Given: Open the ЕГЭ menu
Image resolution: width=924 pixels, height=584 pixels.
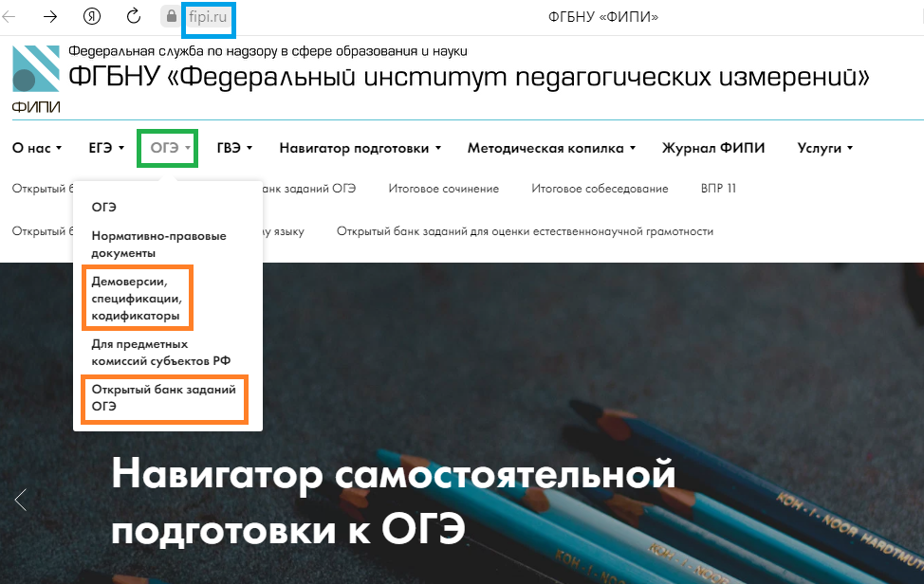Looking at the screenshot, I should (x=106, y=148).
